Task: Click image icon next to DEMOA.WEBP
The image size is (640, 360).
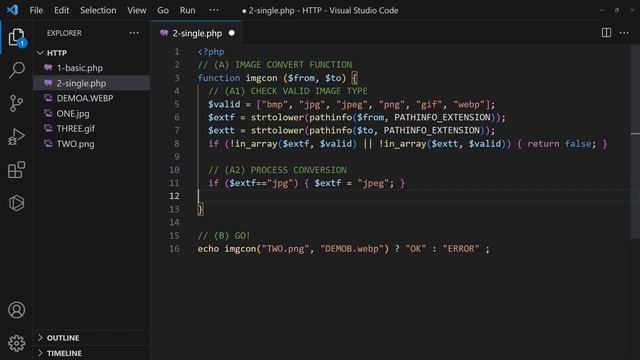Action: (48, 98)
